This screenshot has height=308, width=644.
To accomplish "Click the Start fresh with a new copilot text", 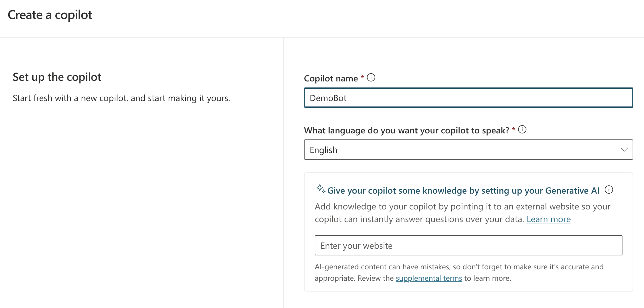I will point(121,98).
